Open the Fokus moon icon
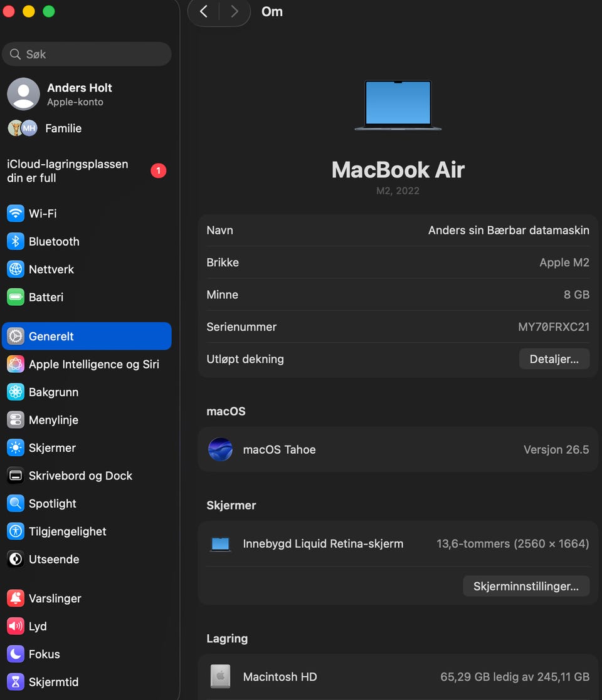The image size is (602, 700). [16, 654]
